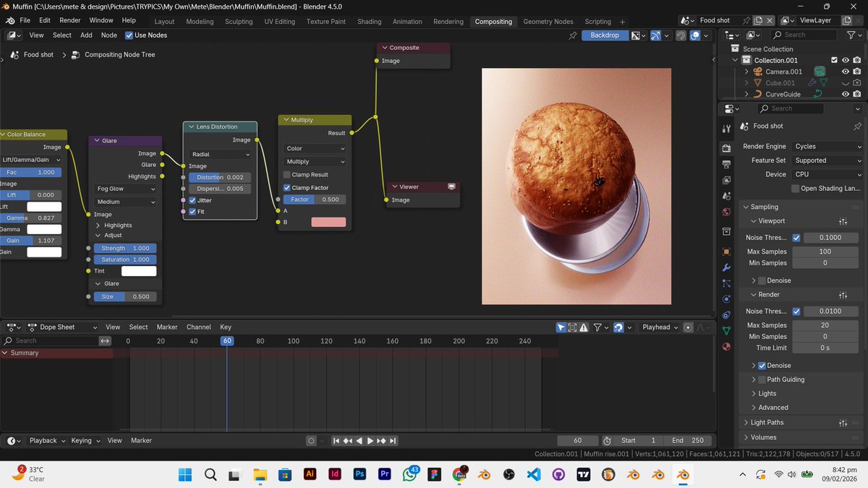Click the pin icon left of Backdrop
Viewport: 868px width, 488px height.
tap(573, 35)
